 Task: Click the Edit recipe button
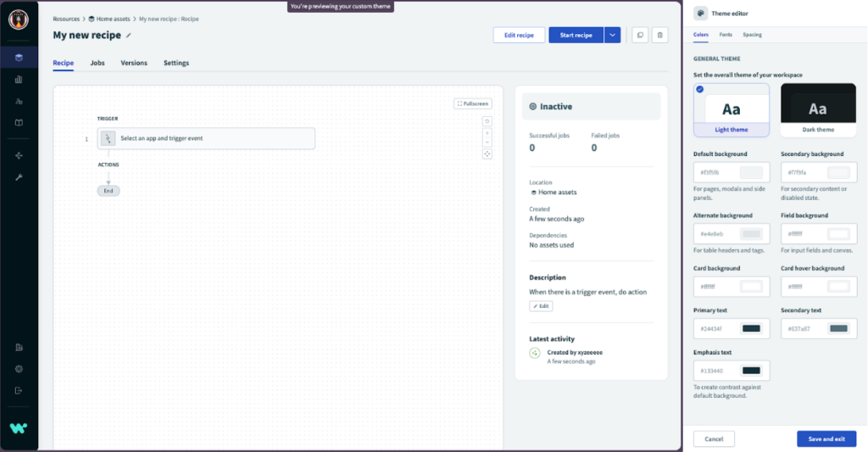519,35
